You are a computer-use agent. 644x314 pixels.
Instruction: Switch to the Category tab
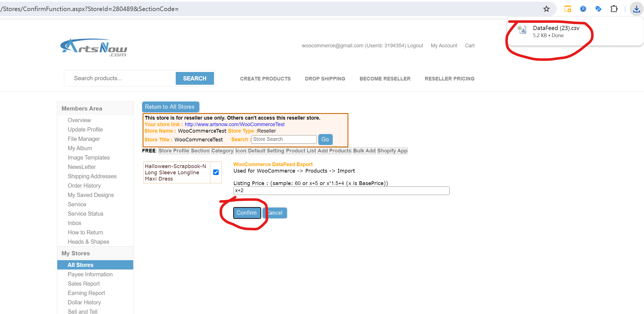pyautogui.click(x=223, y=151)
